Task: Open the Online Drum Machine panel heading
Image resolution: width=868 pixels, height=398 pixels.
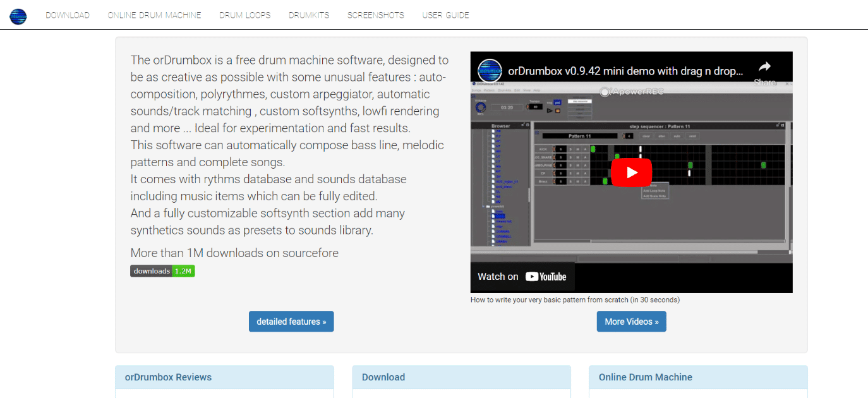Action: [646, 377]
